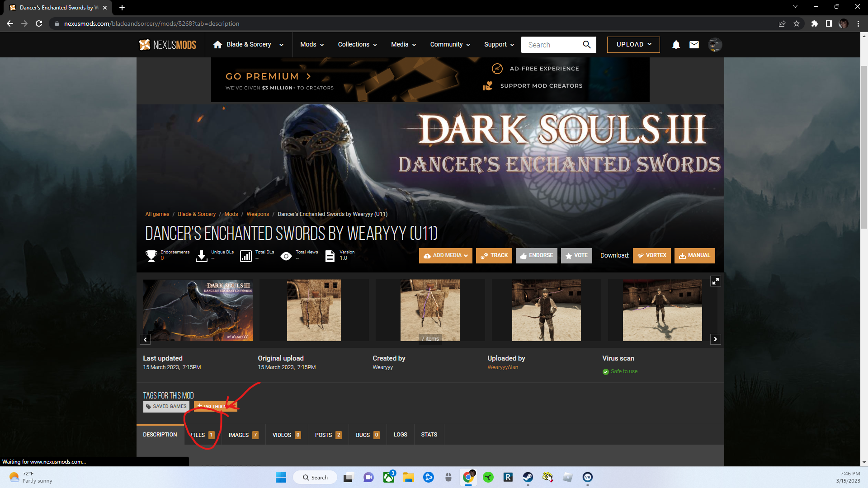Open Steam from the taskbar
The image size is (868, 488).
[x=528, y=477]
